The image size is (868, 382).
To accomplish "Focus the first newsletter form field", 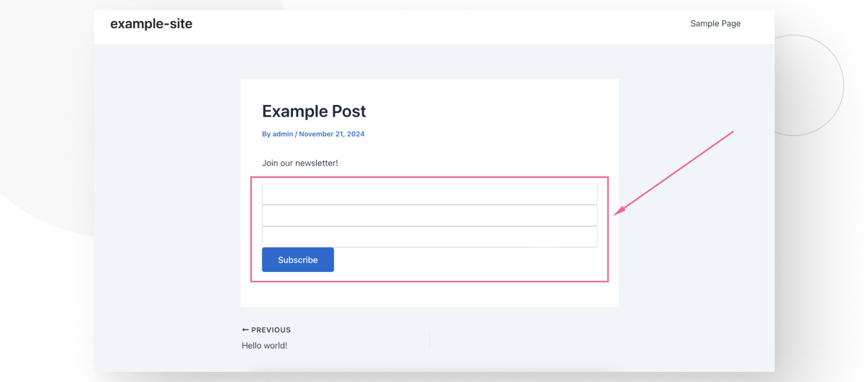I will (x=429, y=195).
